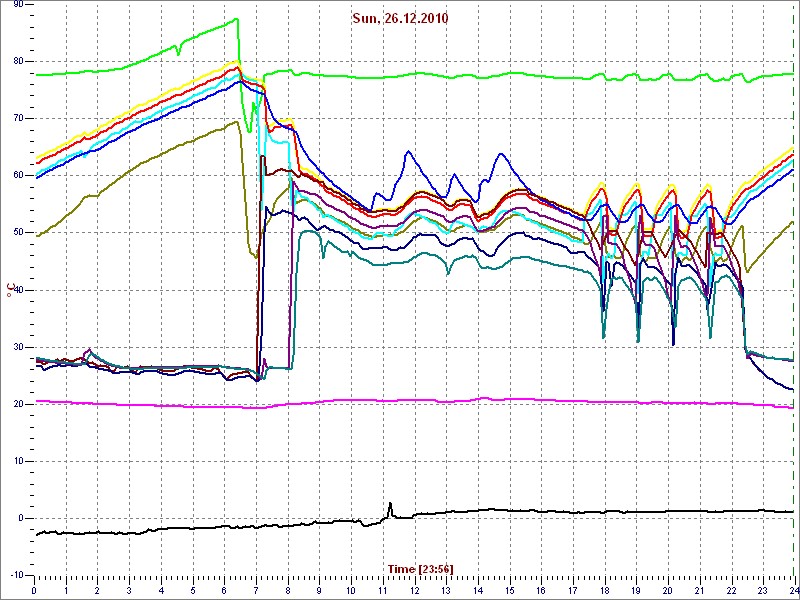Click hour '23' on the time axis
The height and width of the screenshot is (600, 800).
coord(763,591)
